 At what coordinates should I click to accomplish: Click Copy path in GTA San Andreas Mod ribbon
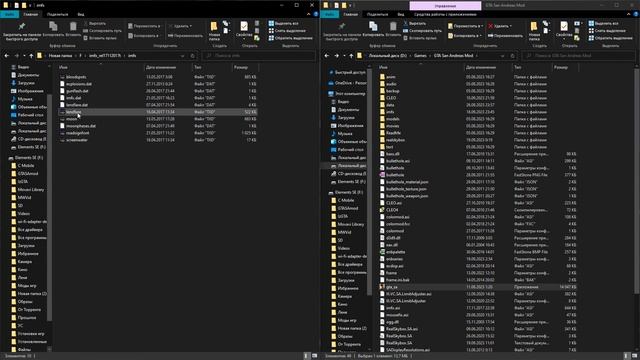click(422, 31)
